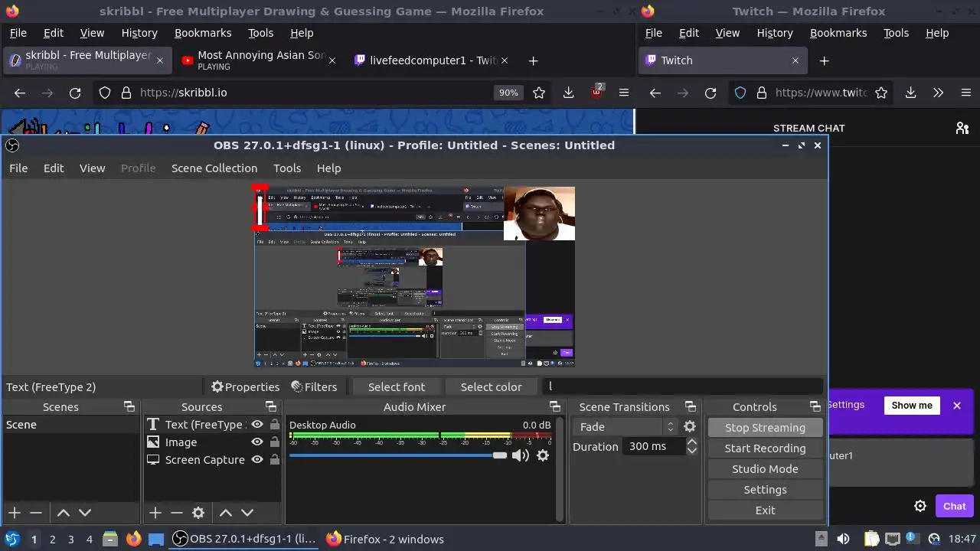Image resolution: width=980 pixels, height=551 pixels.
Task: Open the community users icon in Stream Chat
Action: [962, 128]
